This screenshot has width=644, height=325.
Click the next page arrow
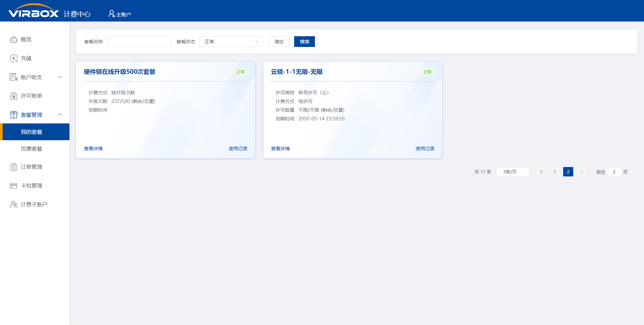click(x=582, y=172)
